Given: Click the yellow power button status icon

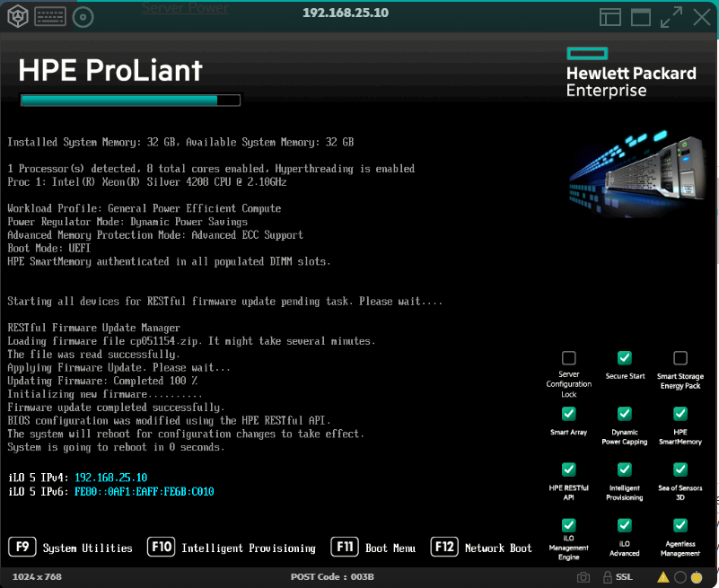Looking at the screenshot, I should 697,576.
